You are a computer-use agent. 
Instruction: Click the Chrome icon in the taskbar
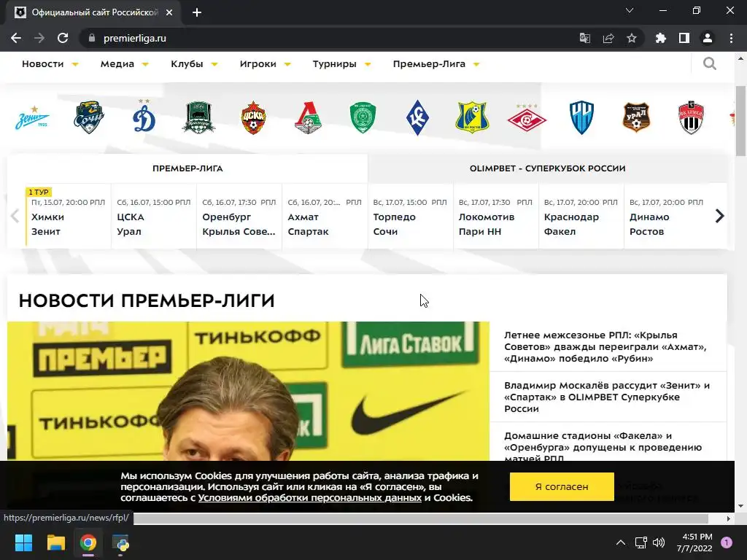88,542
